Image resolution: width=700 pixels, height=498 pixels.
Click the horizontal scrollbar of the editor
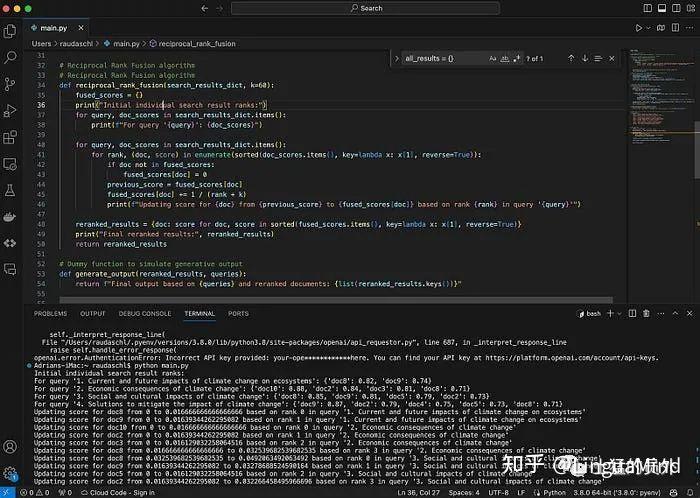336,300
